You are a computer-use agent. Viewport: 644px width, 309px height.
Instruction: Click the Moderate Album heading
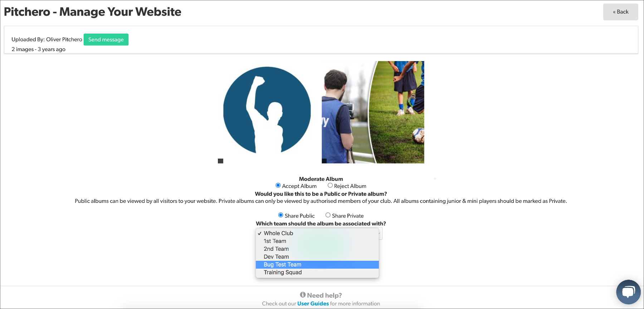click(x=321, y=179)
